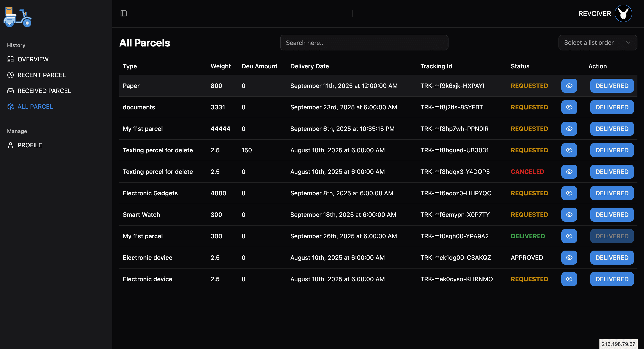Open the Select a list order dropdown
The height and width of the screenshot is (349, 644).
[598, 43]
